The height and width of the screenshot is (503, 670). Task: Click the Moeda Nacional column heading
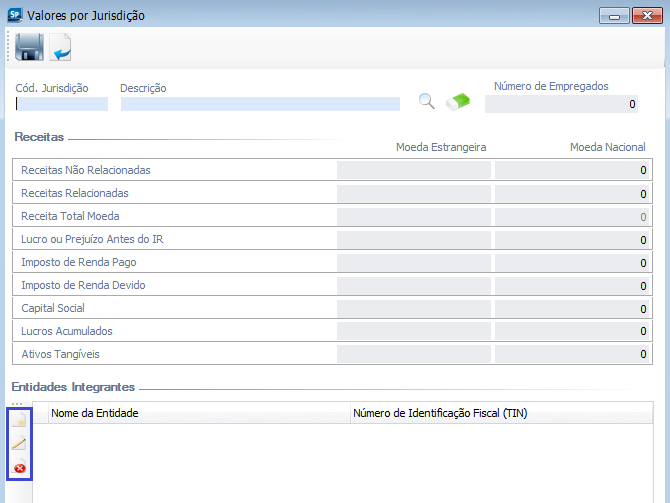pyautogui.click(x=608, y=147)
